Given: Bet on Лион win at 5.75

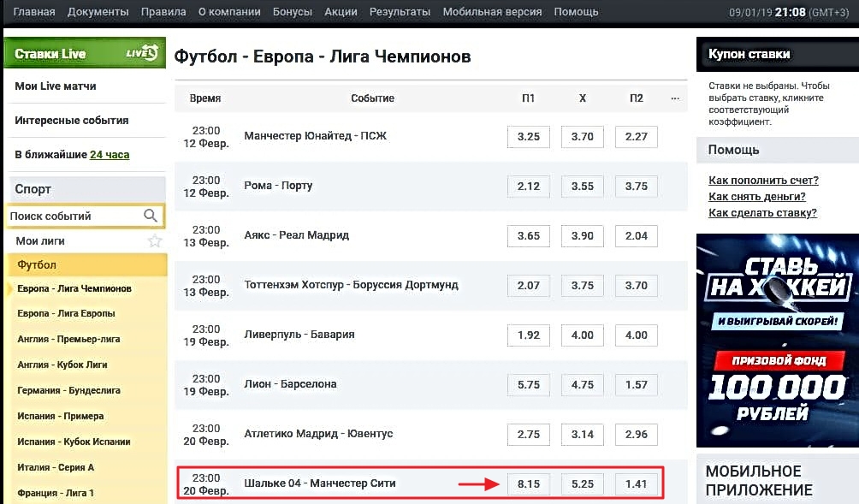Looking at the screenshot, I should pyautogui.click(x=529, y=385).
